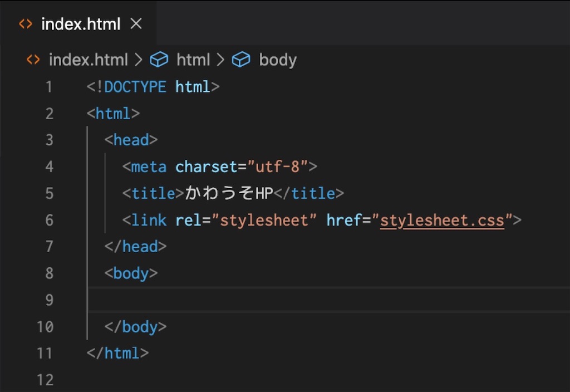Viewport: 570px width, 392px height.
Task: Click the closing body tag on line 10
Action: [137, 327]
